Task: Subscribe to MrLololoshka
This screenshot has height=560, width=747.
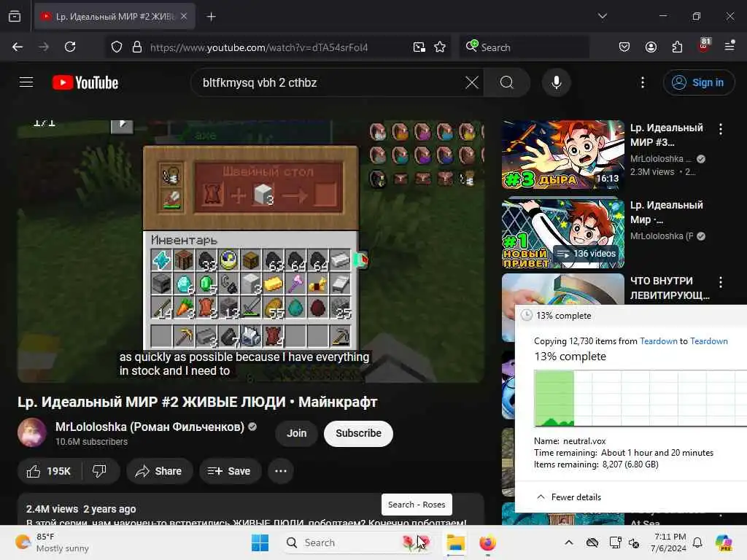Action: click(358, 433)
